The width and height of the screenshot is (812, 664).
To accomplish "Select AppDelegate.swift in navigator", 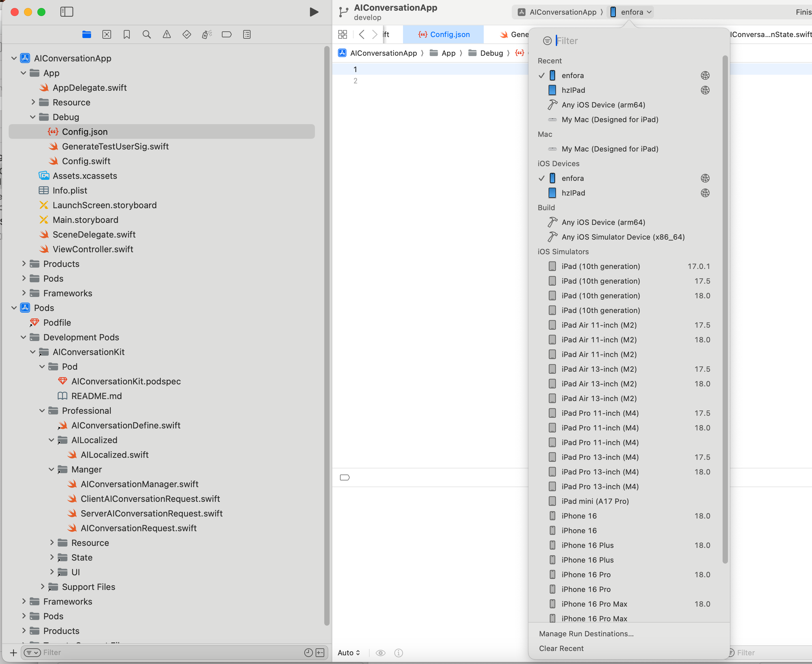I will [89, 88].
